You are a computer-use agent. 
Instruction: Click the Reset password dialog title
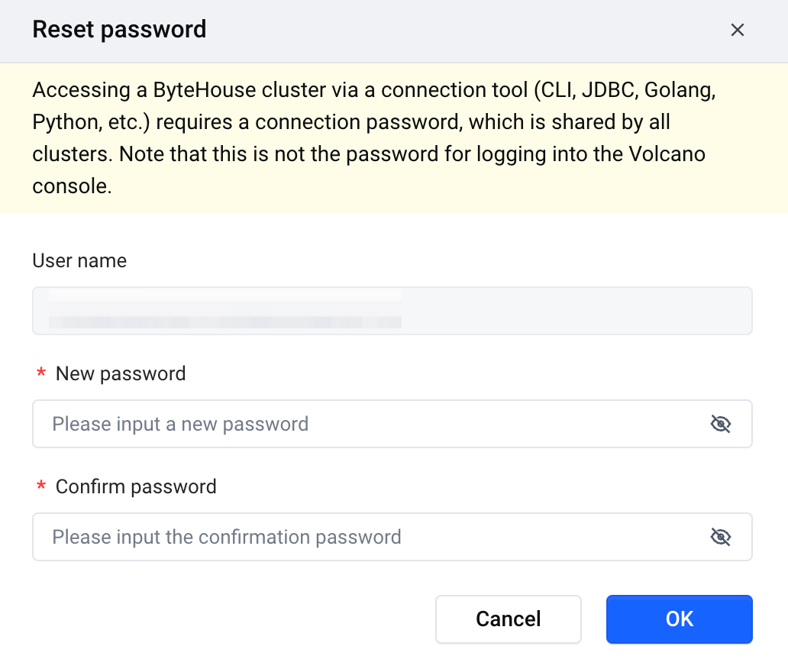coord(119,29)
